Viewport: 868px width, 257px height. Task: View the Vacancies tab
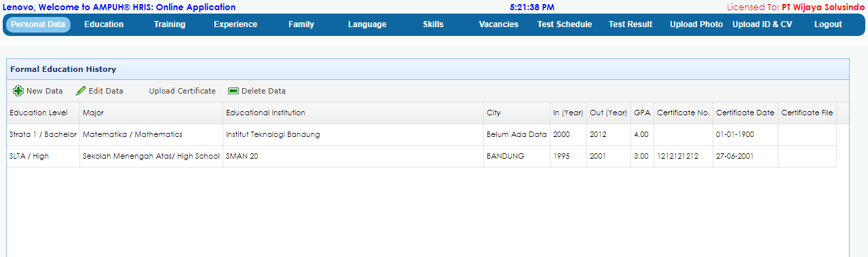click(x=499, y=24)
